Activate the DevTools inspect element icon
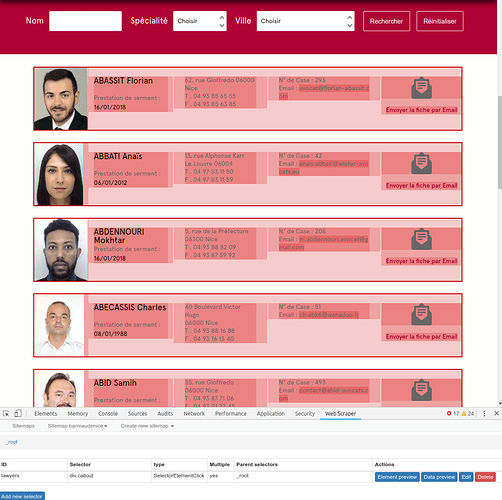 tap(6, 413)
